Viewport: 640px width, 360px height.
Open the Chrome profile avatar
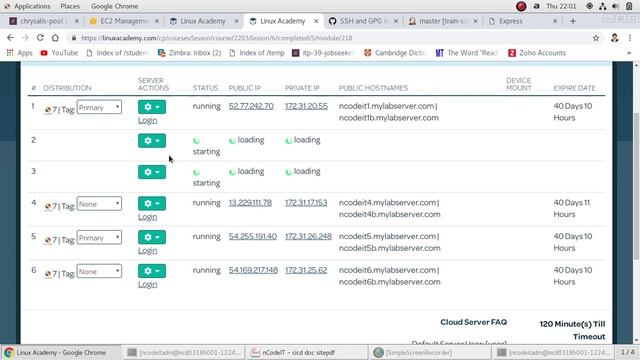point(615,38)
